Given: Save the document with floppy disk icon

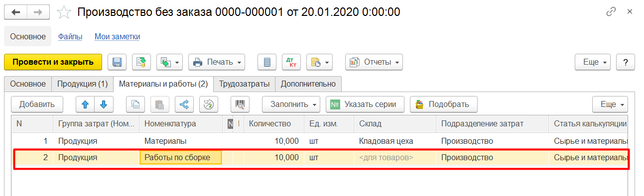Looking at the screenshot, I should pos(117,62).
